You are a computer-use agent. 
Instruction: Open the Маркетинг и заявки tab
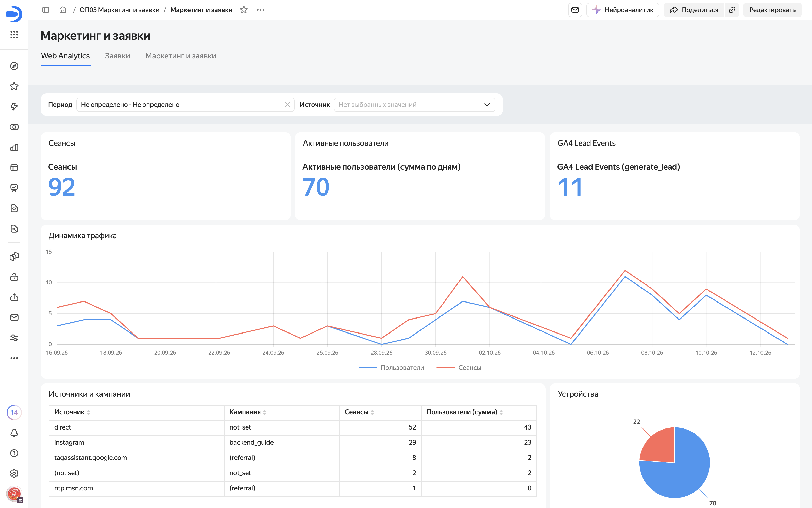(180, 56)
